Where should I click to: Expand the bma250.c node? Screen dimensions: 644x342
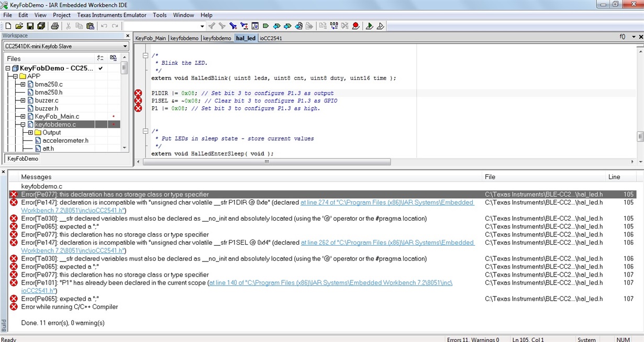[23, 84]
